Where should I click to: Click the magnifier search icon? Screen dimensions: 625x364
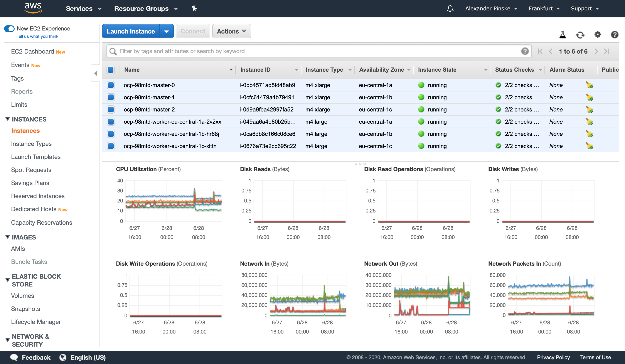[x=113, y=51]
